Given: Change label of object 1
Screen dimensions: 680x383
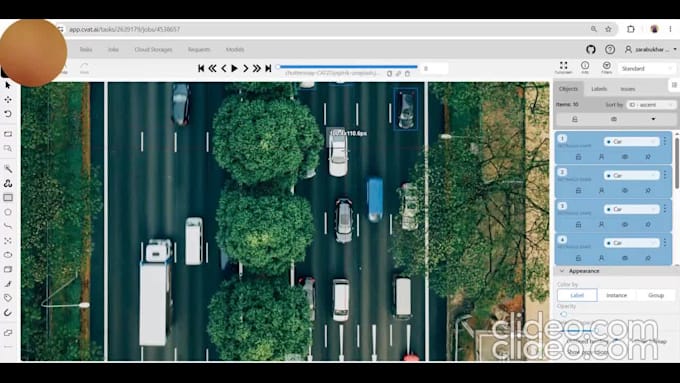Looking at the screenshot, I should click(631, 141).
